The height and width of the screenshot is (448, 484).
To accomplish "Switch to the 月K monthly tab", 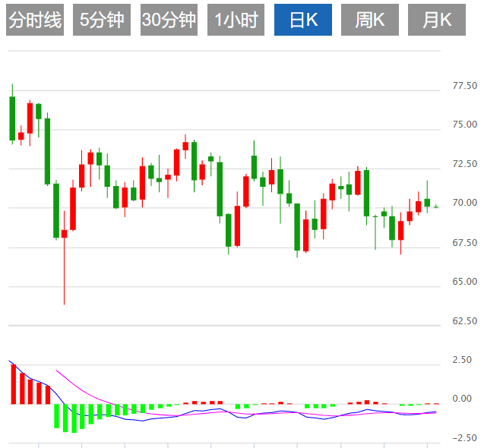I will click(x=437, y=20).
